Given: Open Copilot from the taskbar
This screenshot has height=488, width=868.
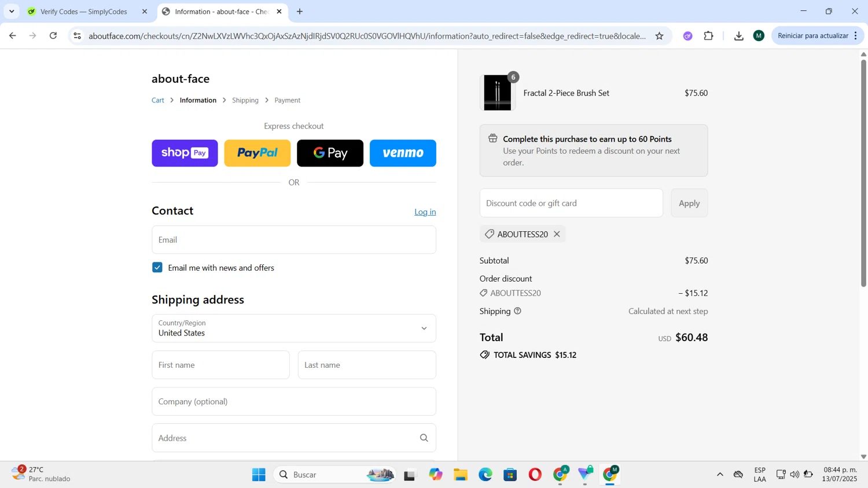Looking at the screenshot, I should (x=435, y=475).
